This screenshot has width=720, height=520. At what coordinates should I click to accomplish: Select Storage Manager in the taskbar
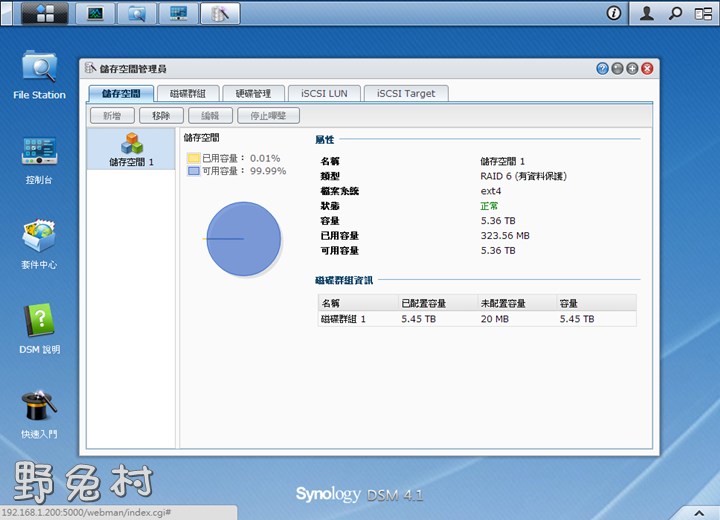[x=220, y=13]
